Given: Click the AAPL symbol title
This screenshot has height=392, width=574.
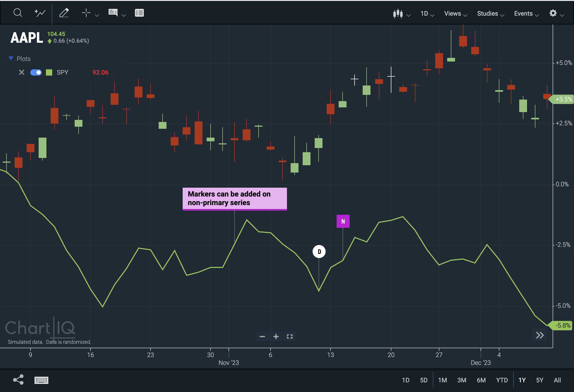Looking at the screenshot, I should pyautogui.click(x=27, y=38).
